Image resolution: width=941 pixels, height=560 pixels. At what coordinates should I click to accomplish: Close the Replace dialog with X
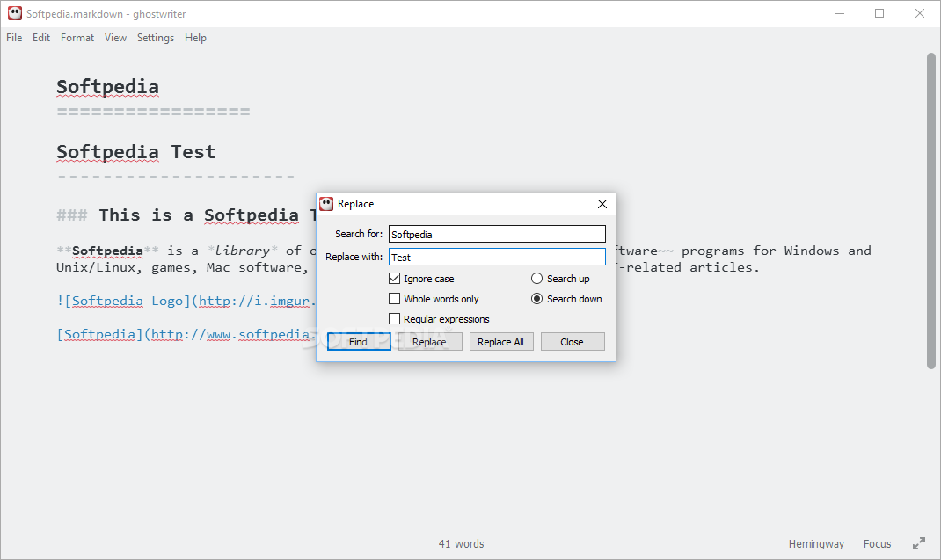point(602,204)
